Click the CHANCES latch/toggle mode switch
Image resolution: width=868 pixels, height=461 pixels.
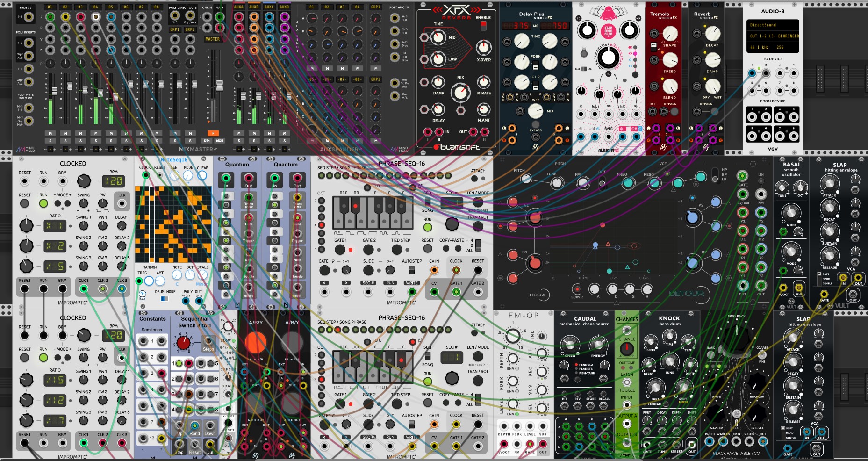(x=627, y=382)
